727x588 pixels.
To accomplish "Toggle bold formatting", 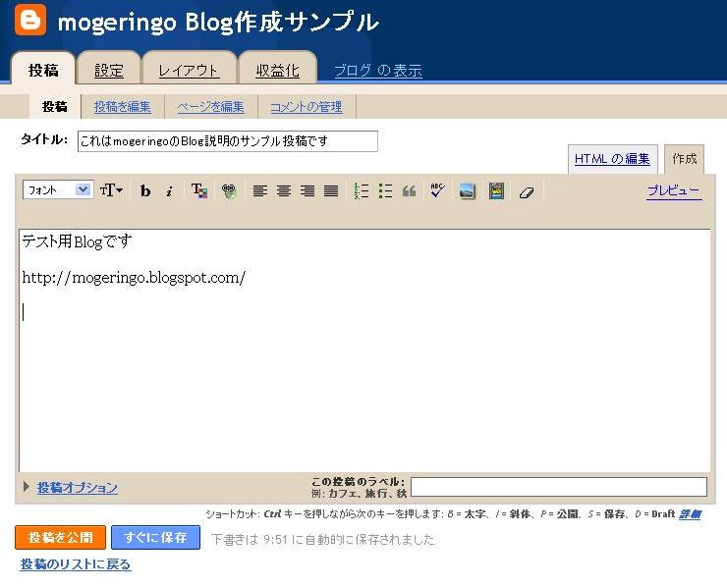I will (x=145, y=190).
